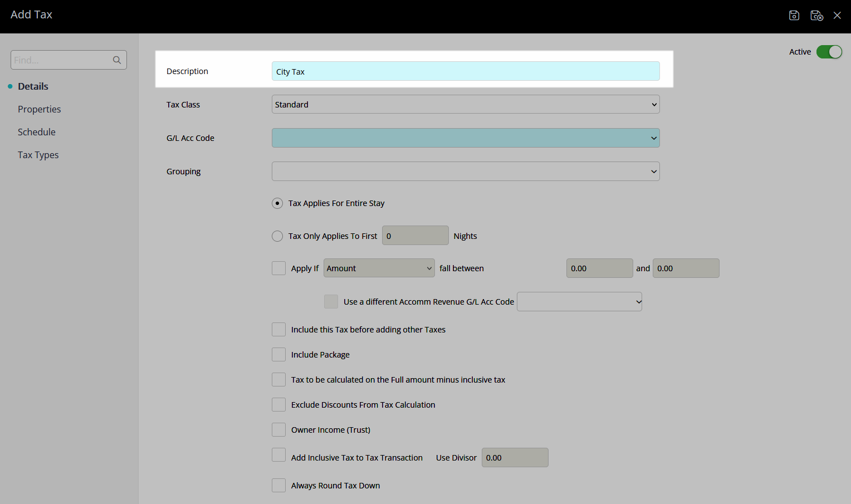Check Use a different Accomm Revenue G/L Acc Code
The height and width of the screenshot is (504, 851).
(x=331, y=302)
